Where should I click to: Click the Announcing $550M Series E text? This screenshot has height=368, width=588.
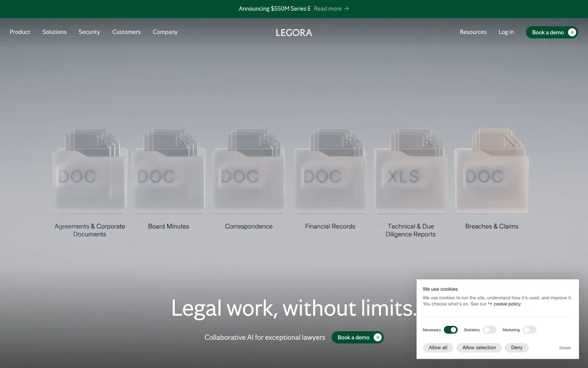click(x=275, y=9)
